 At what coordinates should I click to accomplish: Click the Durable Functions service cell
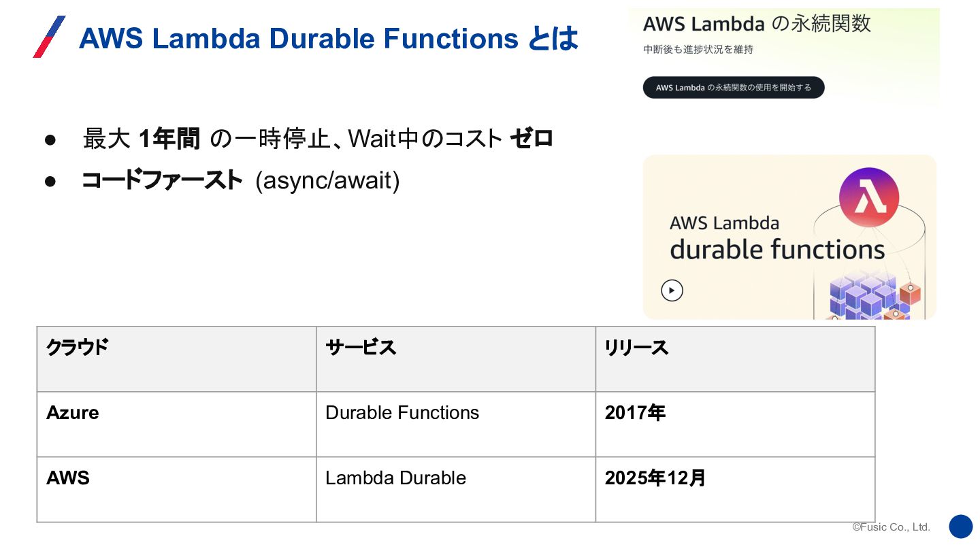[x=455, y=424]
